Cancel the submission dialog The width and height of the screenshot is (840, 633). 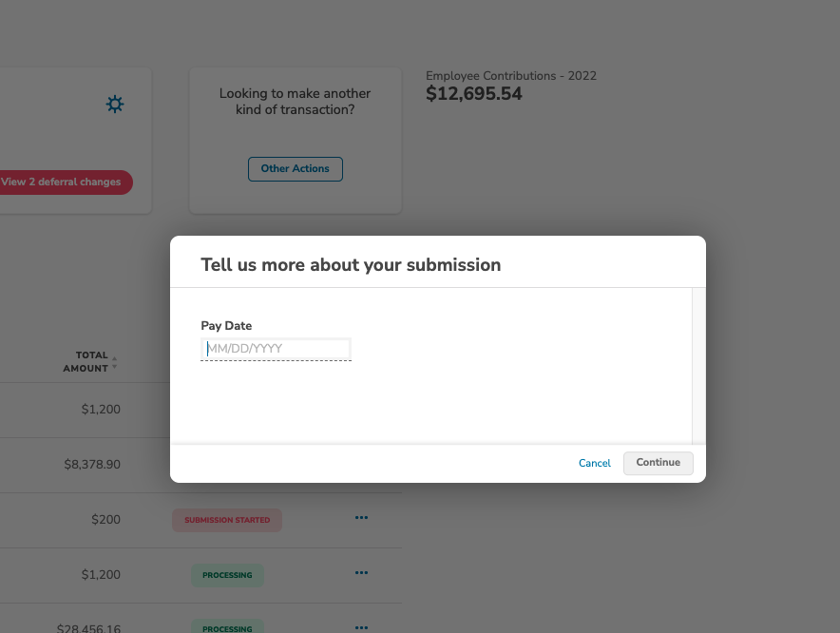(594, 463)
